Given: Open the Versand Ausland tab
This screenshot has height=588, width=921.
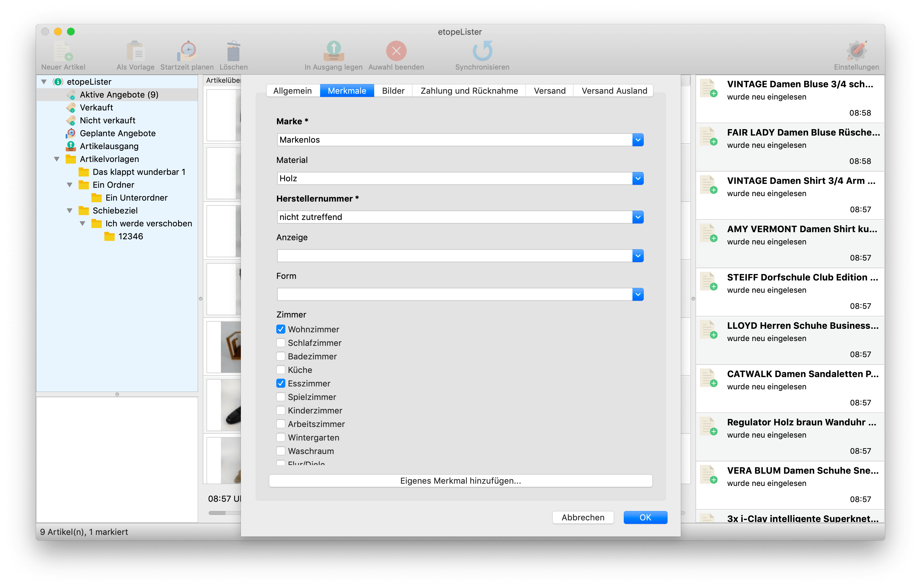Looking at the screenshot, I should tap(614, 91).
